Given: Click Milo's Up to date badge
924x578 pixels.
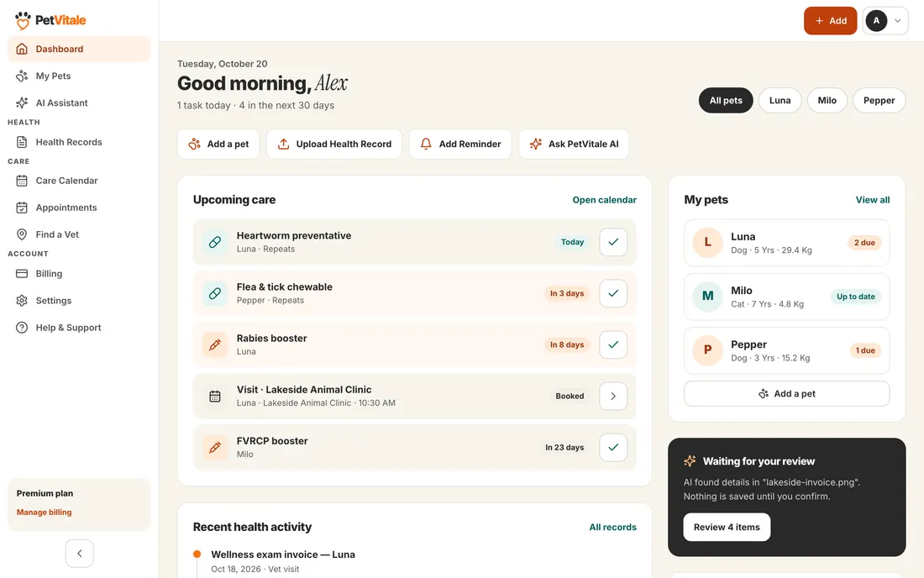Looking at the screenshot, I should [x=856, y=297].
